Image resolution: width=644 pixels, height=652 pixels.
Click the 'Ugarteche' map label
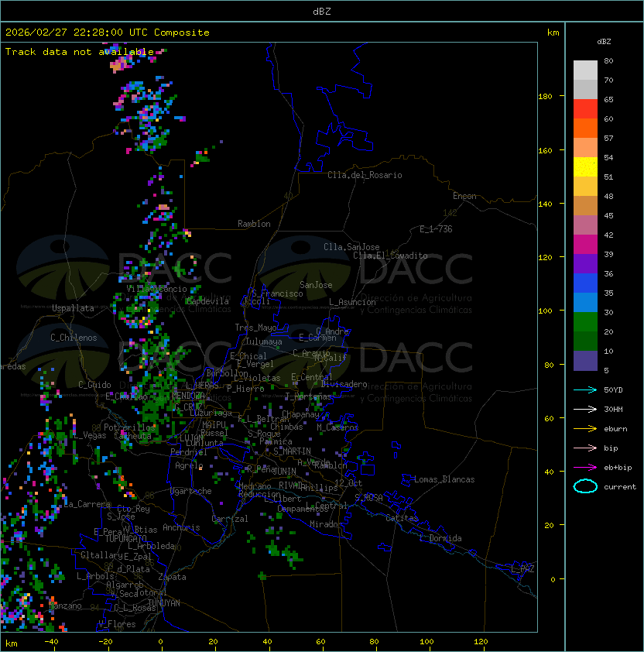191,491
